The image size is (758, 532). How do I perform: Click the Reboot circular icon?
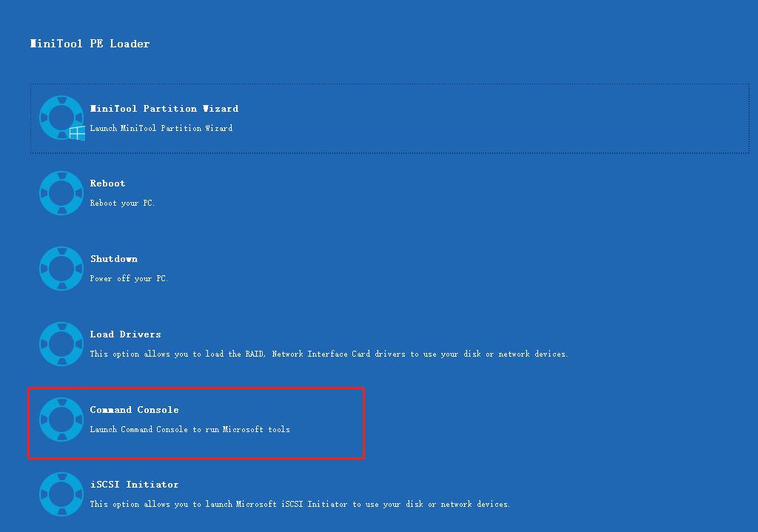coord(61,193)
